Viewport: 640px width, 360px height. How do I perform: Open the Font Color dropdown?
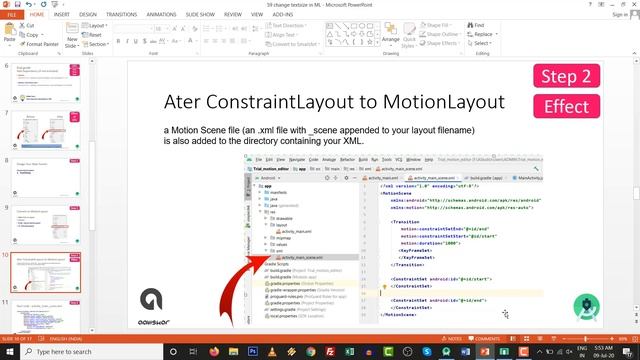[196, 41]
